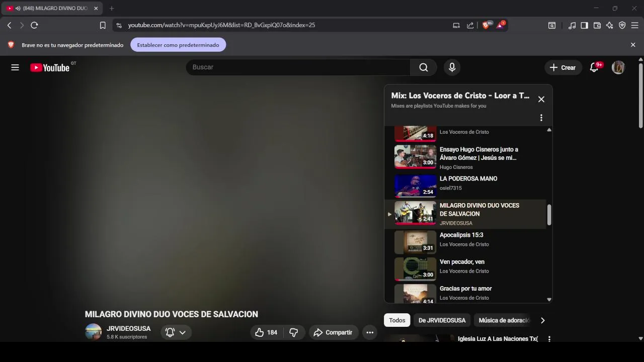This screenshot has height=362, width=644.
Task: Click the search magnifier button
Action: point(424,67)
